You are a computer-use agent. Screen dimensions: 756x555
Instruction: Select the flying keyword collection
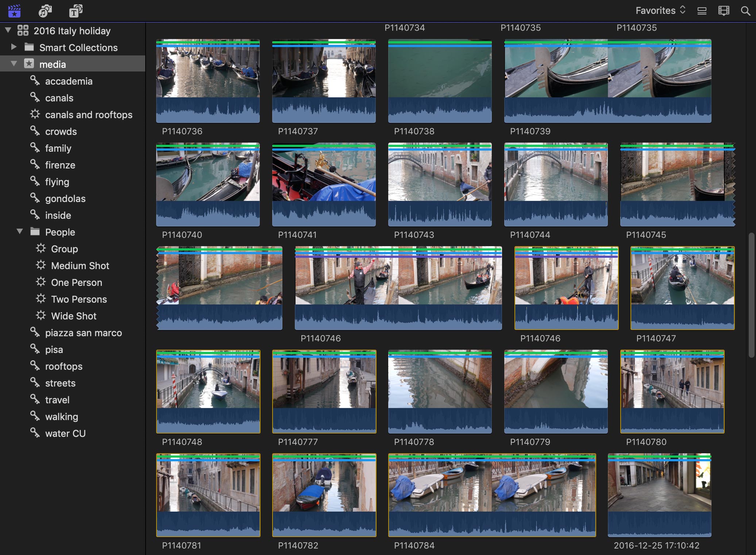point(57,182)
